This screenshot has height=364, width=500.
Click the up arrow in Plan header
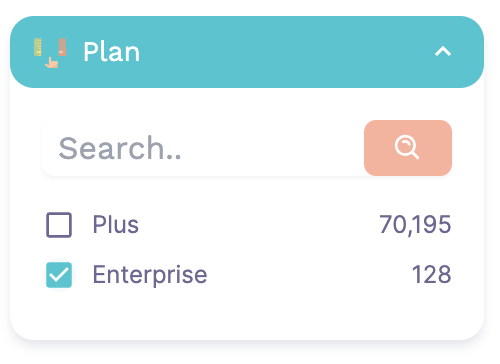tap(443, 52)
